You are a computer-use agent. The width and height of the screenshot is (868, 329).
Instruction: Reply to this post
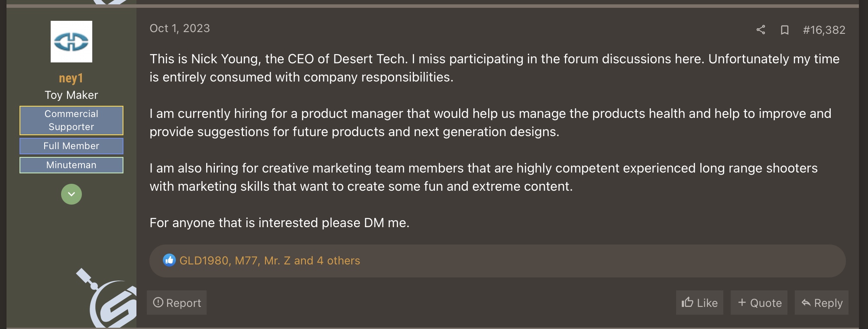click(821, 303)
